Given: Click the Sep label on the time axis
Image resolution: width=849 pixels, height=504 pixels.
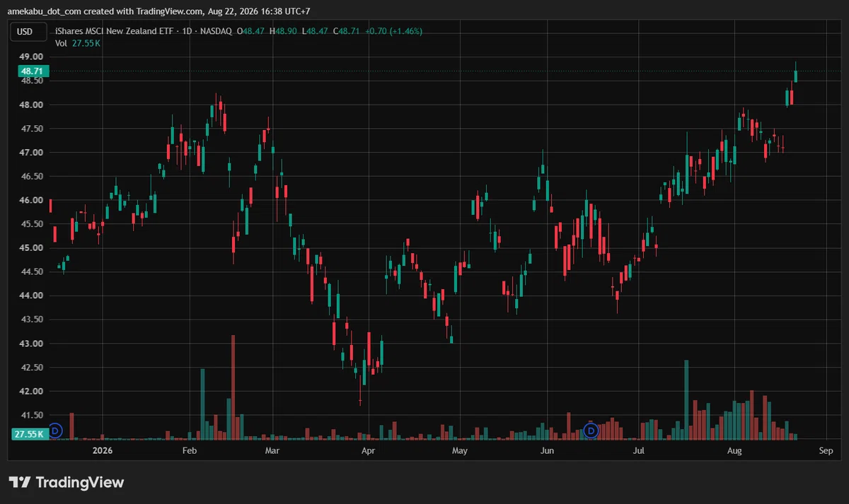Looking at the screenshot, I should [826, 450].
